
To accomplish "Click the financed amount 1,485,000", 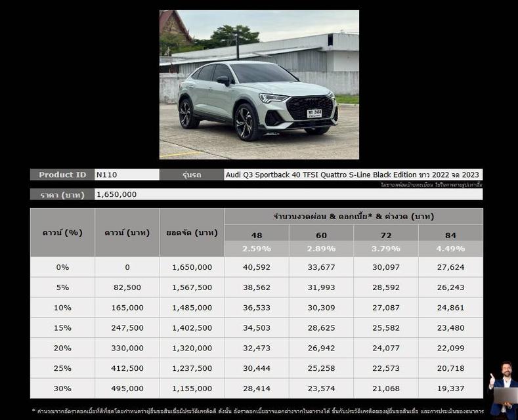I will click(x=192, y=308).
